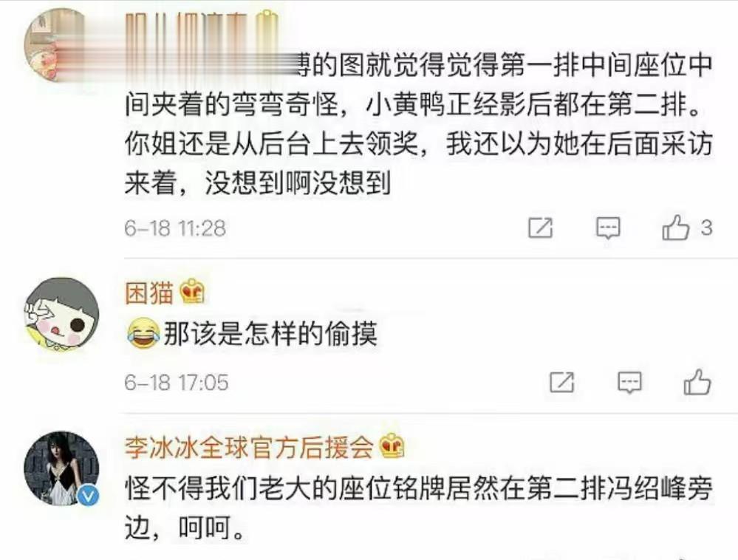Open 困猫's cartoon avatar
738x560 pixels.
tap(61, 314)
